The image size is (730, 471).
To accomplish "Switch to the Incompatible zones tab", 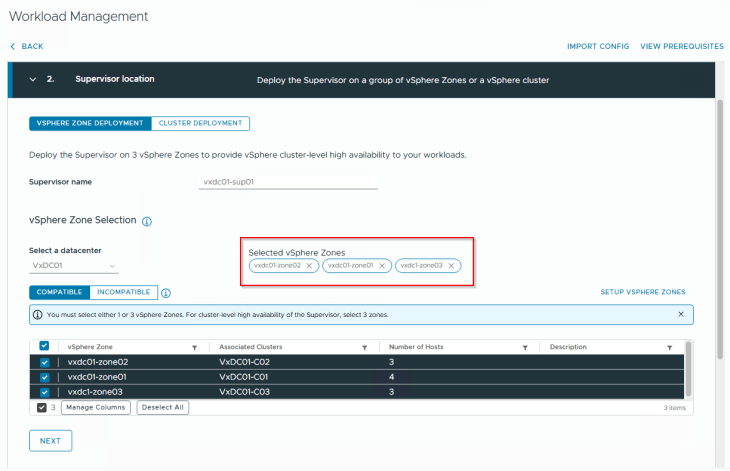I will (123, 293).
